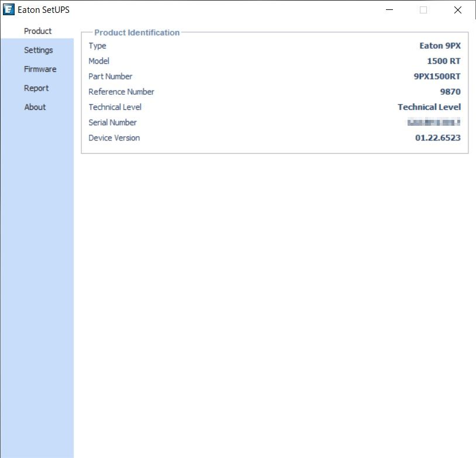This screenshot has width=476, height=458.
Task: Select the Technical Level label on left
Action: coord(115,107)
